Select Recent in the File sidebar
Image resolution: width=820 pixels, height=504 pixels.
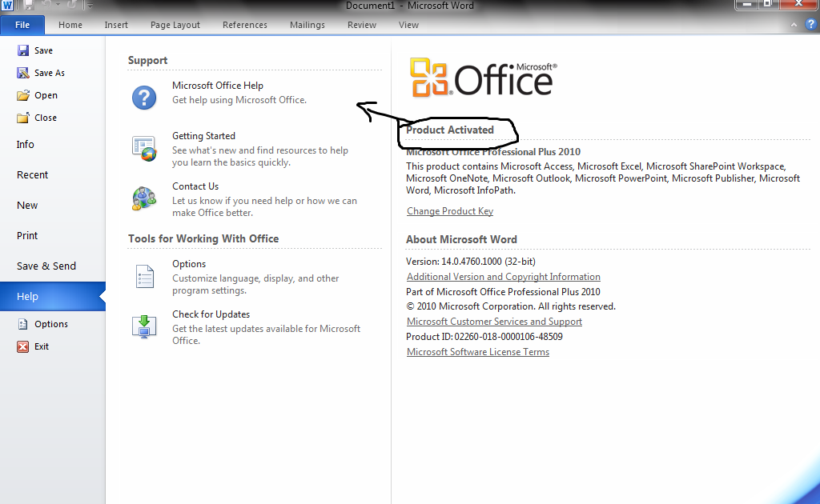[32, 174]
